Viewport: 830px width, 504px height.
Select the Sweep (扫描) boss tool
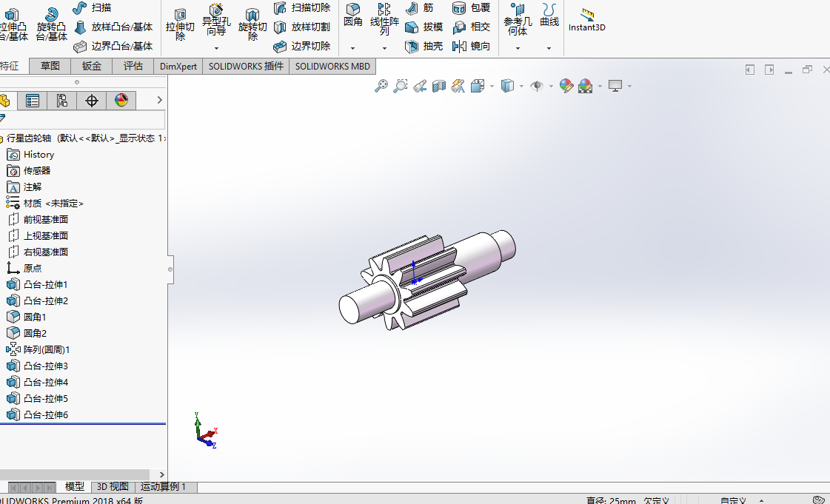coord(93,8)
